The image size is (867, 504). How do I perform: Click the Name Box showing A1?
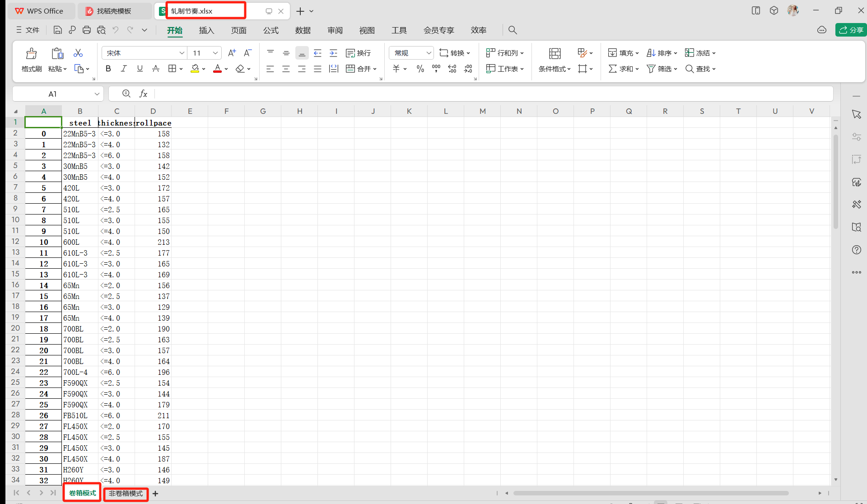click(52, 93)
